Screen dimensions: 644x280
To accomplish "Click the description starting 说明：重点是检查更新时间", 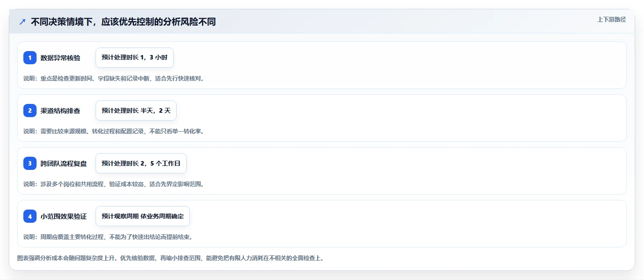I will coord(114,78).
